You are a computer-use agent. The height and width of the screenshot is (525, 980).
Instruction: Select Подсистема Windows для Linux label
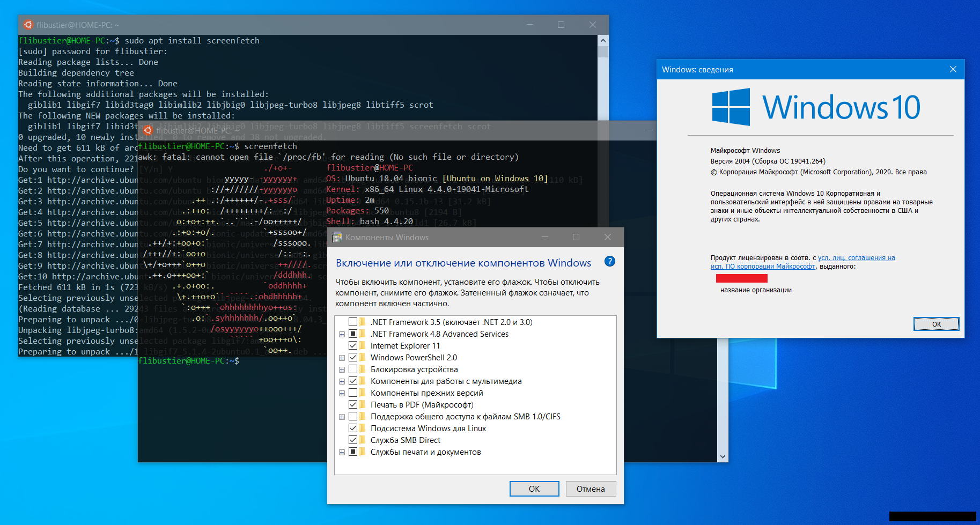428,428
